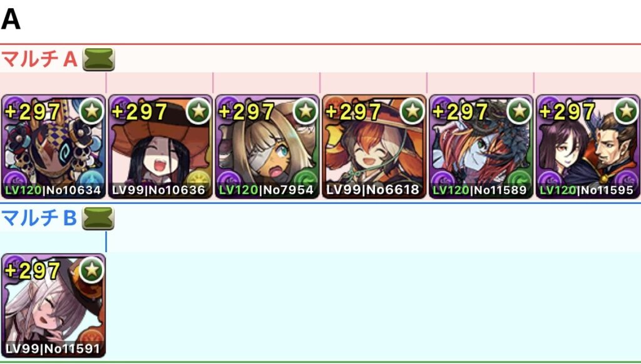Tap the star badge on card No11595

click(626, 111)
